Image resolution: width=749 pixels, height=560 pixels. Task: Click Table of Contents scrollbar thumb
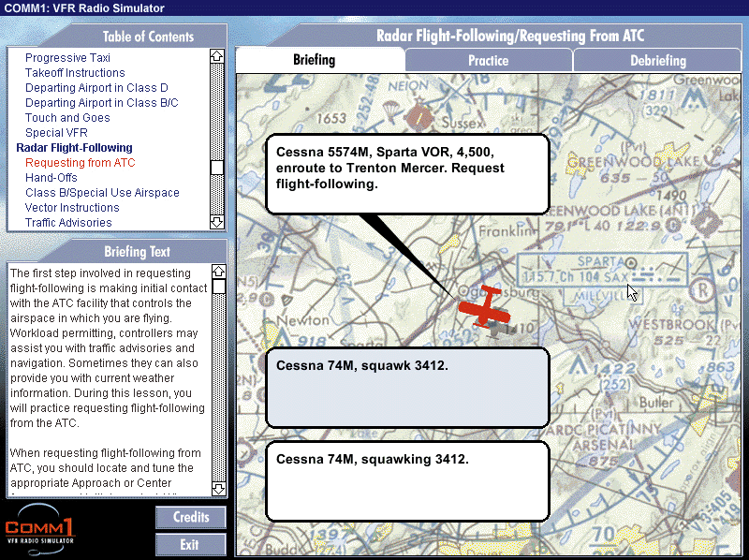click(217, 168)
